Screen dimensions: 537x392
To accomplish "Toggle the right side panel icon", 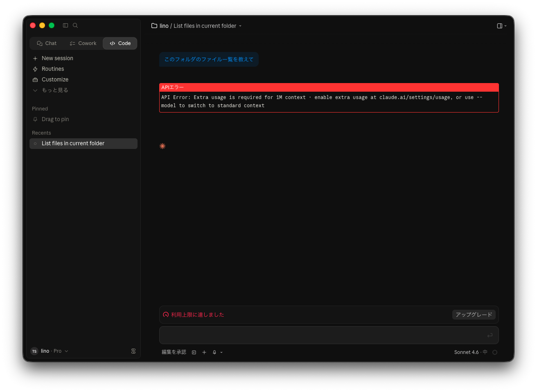I will coord(500,26).
